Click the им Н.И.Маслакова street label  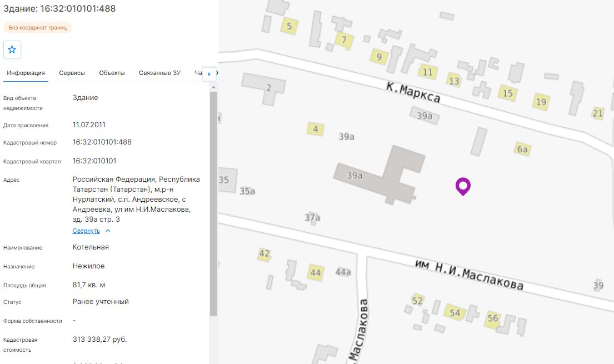(469, 275)
